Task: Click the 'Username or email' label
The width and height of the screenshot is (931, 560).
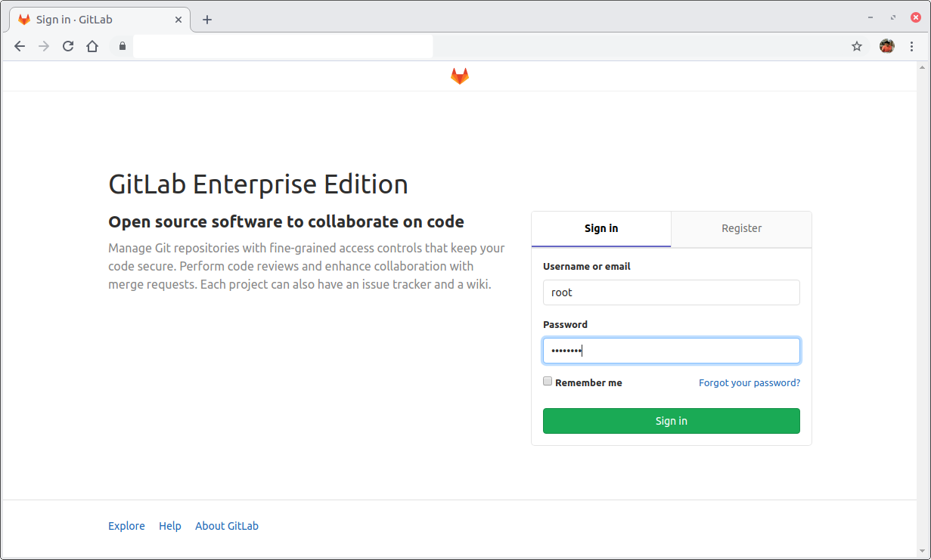Action: [x=587, y=266]
